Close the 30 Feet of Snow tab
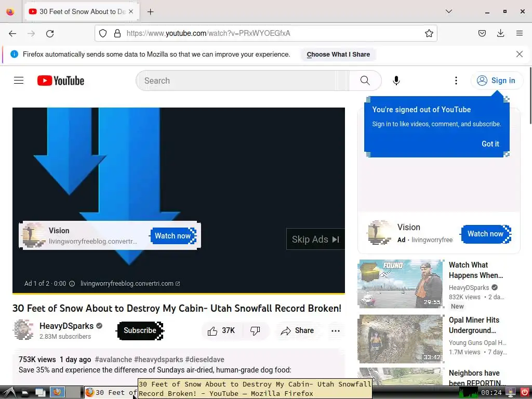The height and width of the screenshot is (399, 532). 131,11
